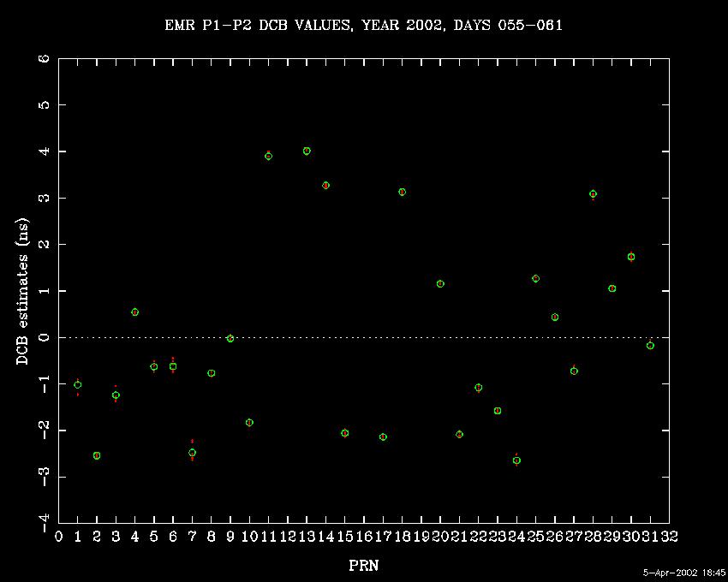The image size is (728, 582).
Task: Click the y-axis tick label '5'
Action: point(44,105)
